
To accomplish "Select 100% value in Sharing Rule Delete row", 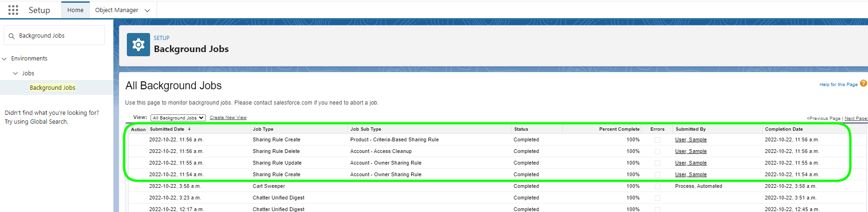I will tap(633, 152).
